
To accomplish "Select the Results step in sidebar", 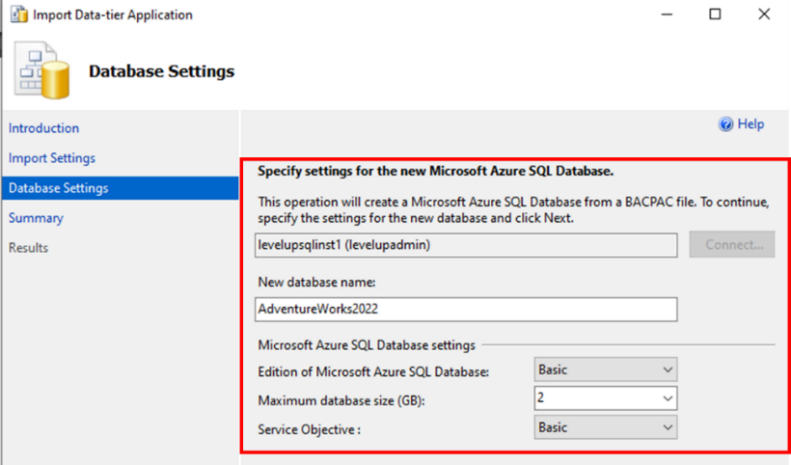I will [29, 247].
